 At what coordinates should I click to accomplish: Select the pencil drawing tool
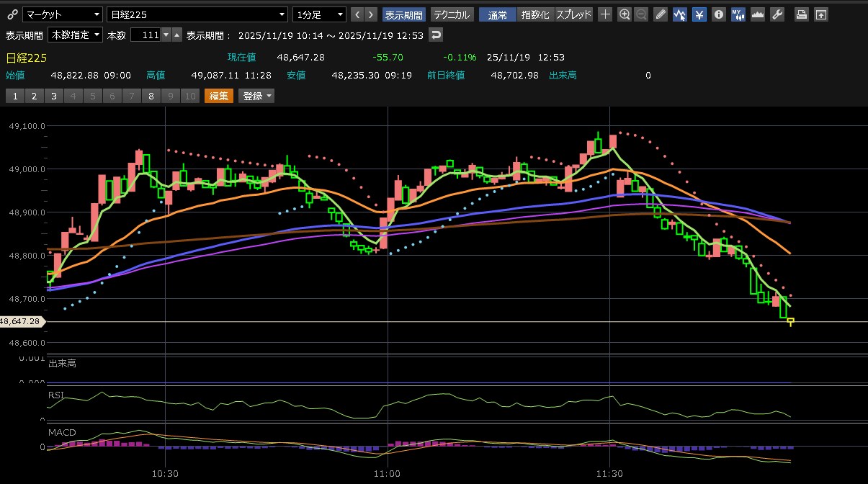[x=661, y=14]
